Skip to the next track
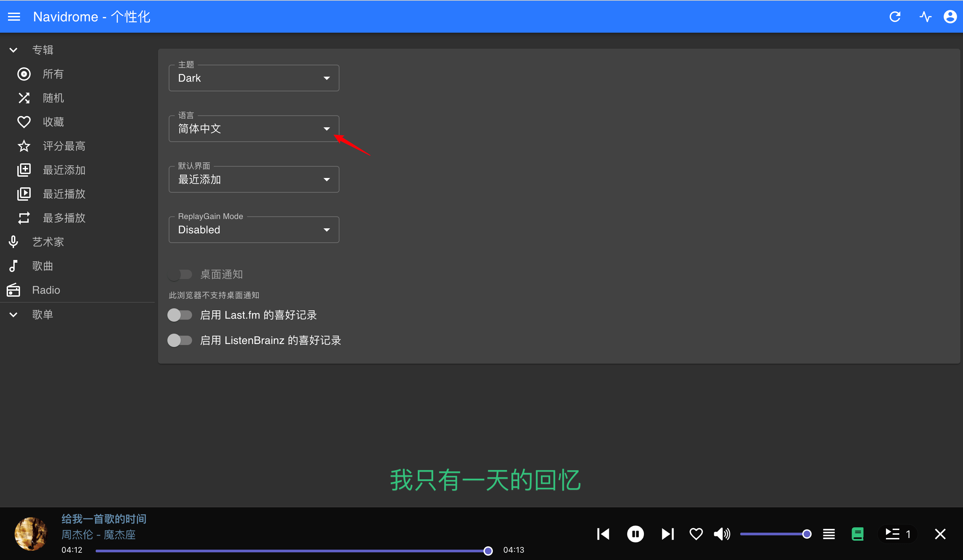 [x=668, y=534]
